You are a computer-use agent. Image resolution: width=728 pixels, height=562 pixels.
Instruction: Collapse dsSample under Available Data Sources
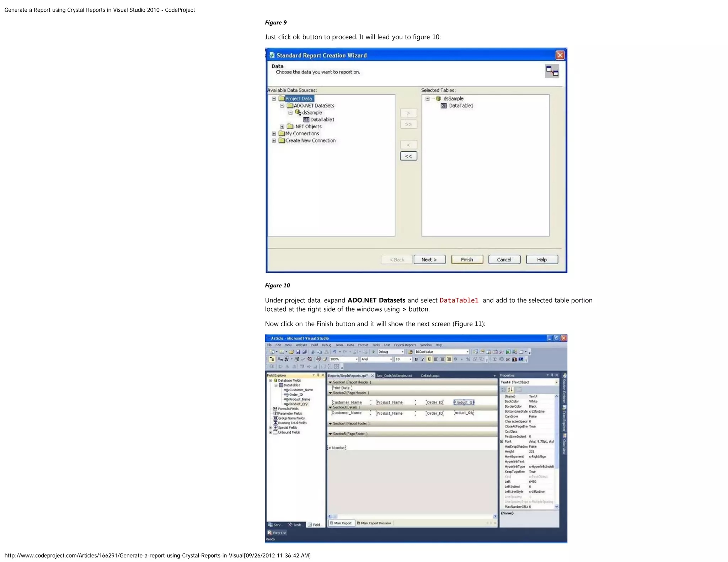pyautogui.click(x=290, y=113)
